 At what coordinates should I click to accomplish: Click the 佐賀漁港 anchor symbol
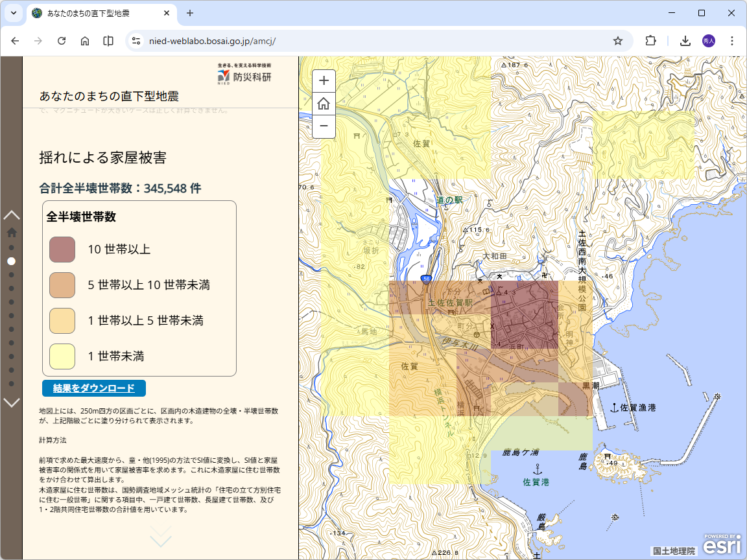click(614, 408)
